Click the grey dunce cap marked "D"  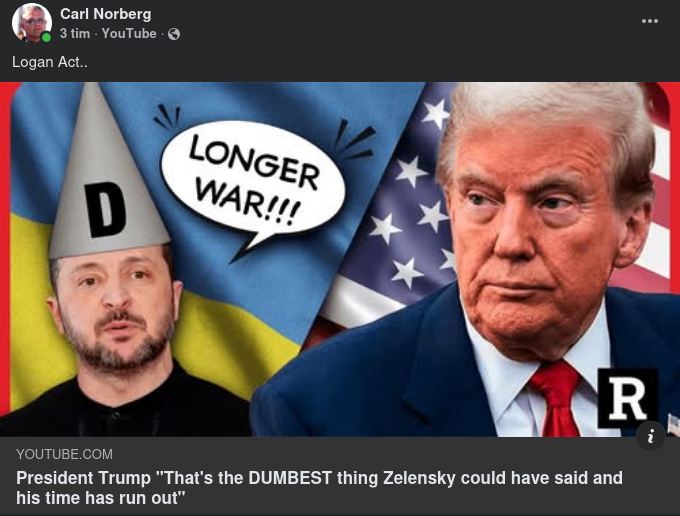(107, 173)
